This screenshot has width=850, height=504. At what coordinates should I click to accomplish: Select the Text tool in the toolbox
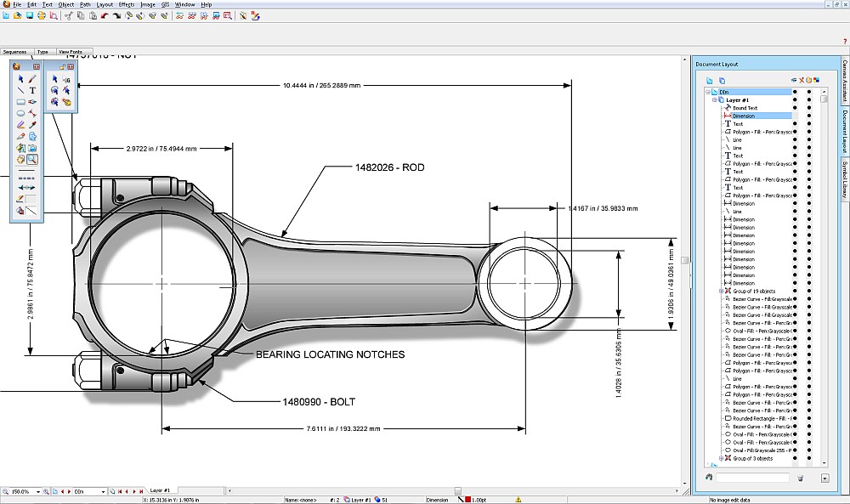(32, 90)
